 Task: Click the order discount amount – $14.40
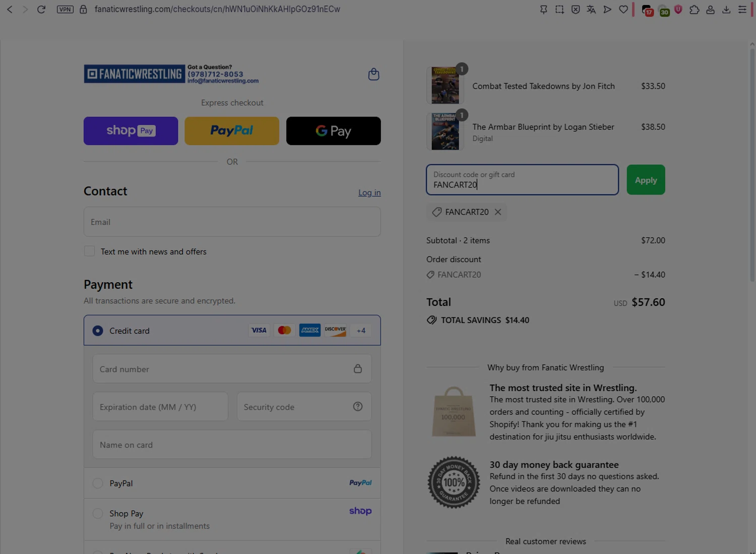click(x=650, y=275)
